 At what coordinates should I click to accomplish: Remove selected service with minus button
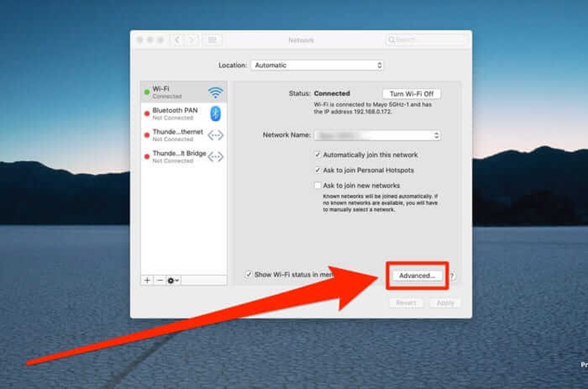click(x=160, y=280)
